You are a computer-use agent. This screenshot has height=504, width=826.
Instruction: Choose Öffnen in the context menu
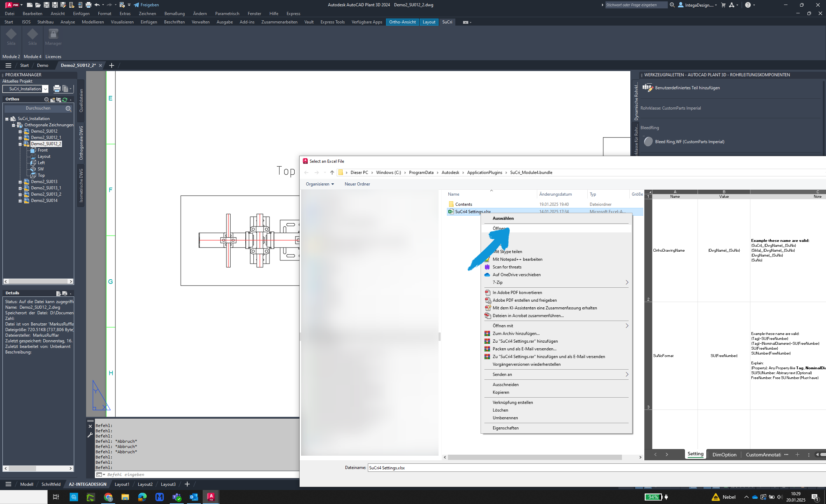(556, 229)
